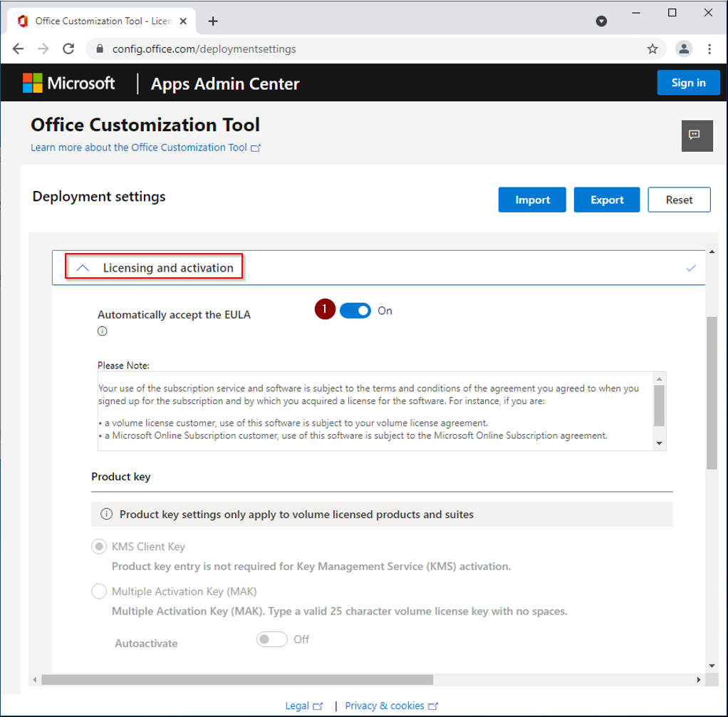
Task: Click the Office Customization Tool browser tab
Action: pos(102,21)
